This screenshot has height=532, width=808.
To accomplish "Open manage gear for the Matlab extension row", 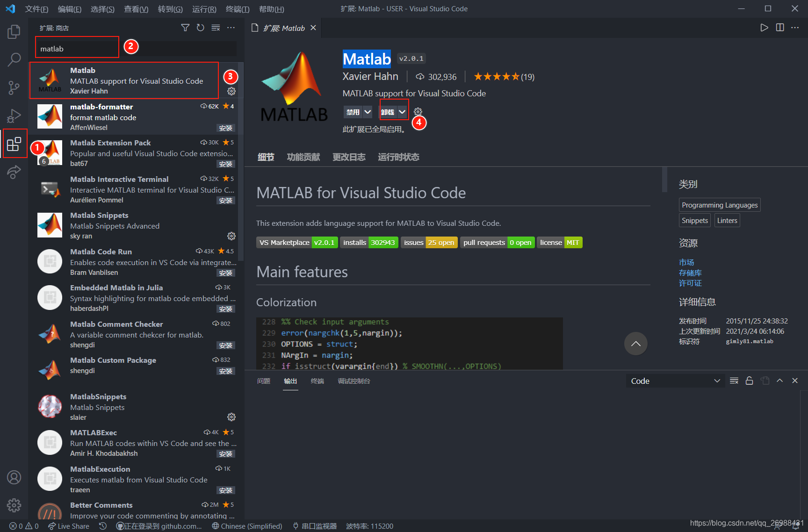I will 231,91.
